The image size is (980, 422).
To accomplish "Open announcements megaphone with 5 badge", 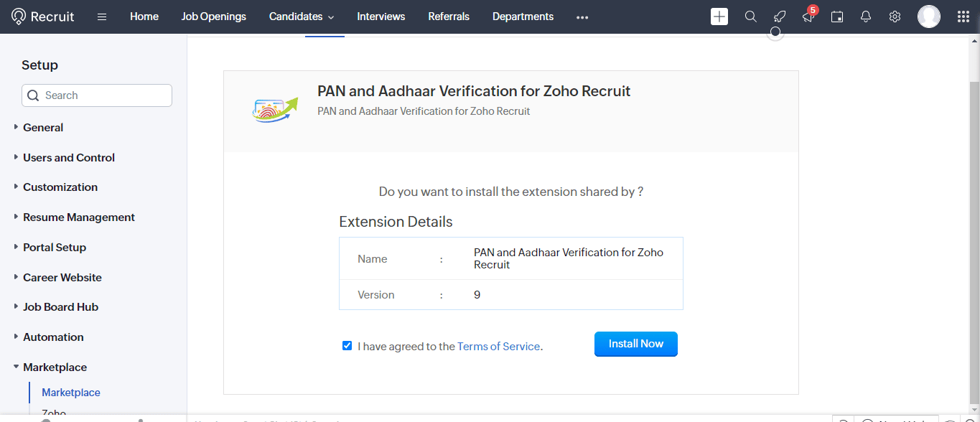I will pyautogui.click(x=808, y=17).
